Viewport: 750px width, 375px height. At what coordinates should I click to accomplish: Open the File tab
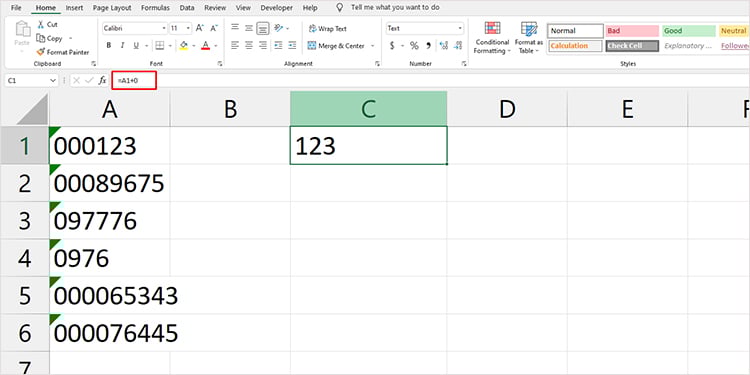16,8
